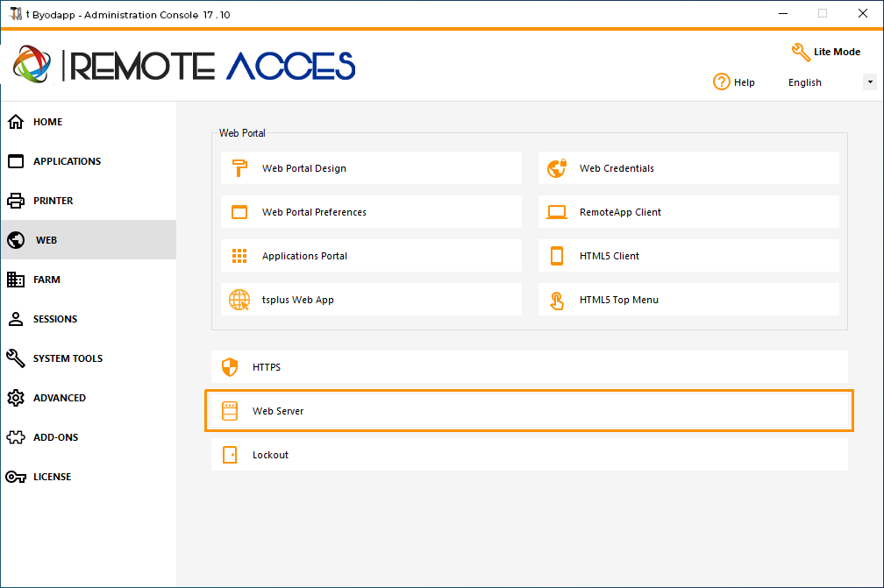Click the Web globe icon in sidebar
Image resolution: width=884 pixels, height=588 pixels.
coord(16,240)
